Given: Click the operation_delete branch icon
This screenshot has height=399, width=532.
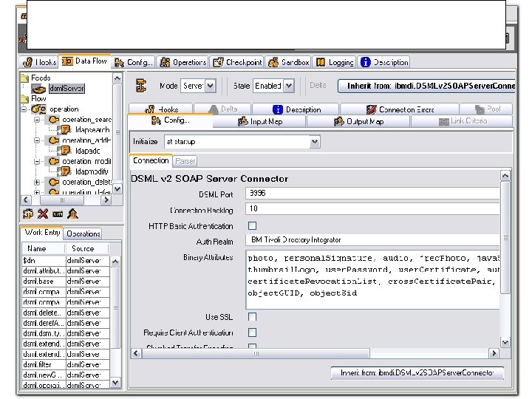Looking at the screenshot, I should 53,183.
